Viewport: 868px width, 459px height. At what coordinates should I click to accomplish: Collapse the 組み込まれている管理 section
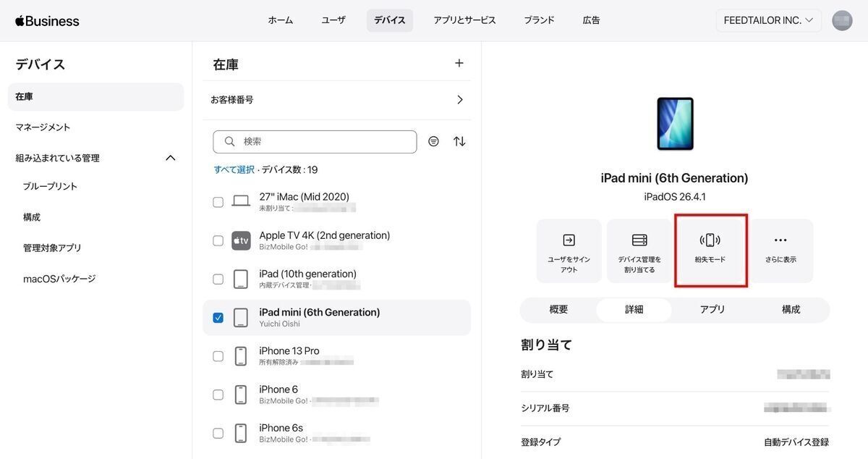[x=171, y=158]
